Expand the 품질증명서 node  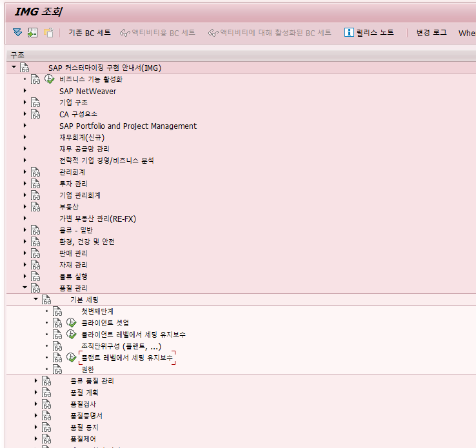(x=36, y=416)
